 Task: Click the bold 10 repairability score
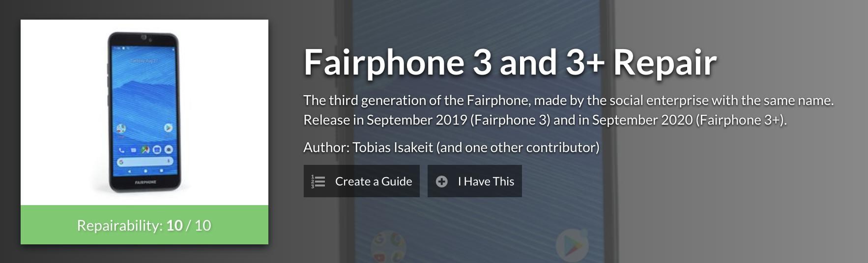coord(174,225)
